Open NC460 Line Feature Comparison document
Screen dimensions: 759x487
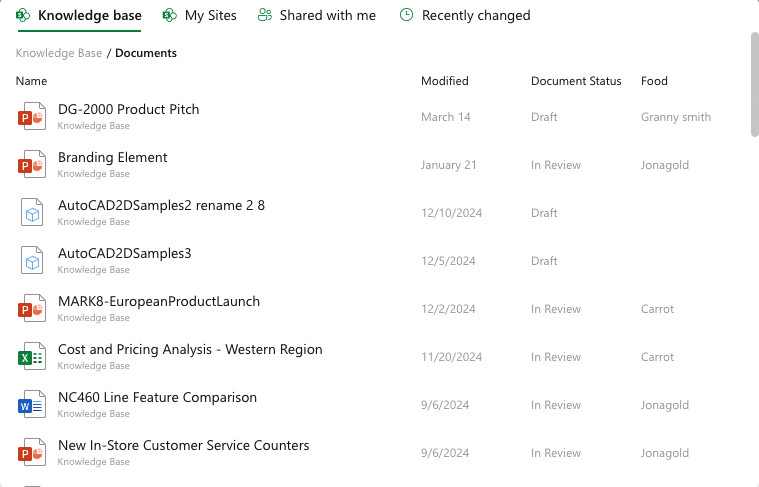157,398
